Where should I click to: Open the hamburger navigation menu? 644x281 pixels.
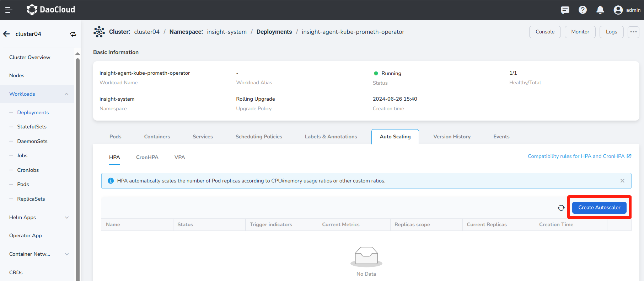click(9, 10)
